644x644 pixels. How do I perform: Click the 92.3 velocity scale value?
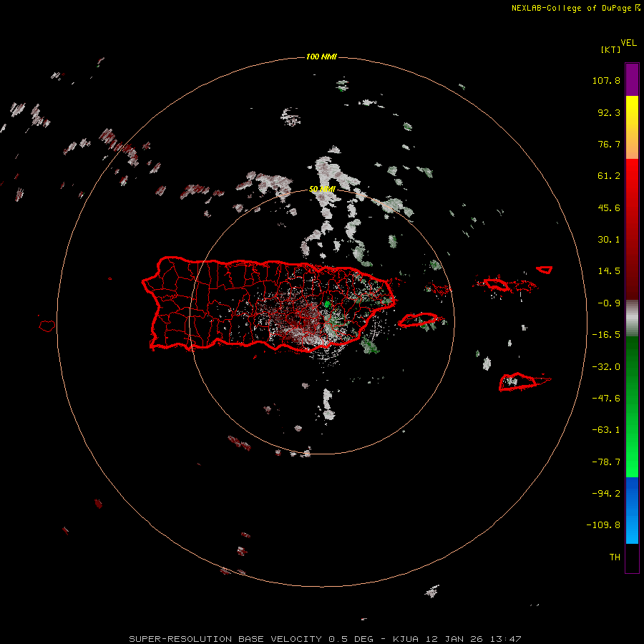609,112
